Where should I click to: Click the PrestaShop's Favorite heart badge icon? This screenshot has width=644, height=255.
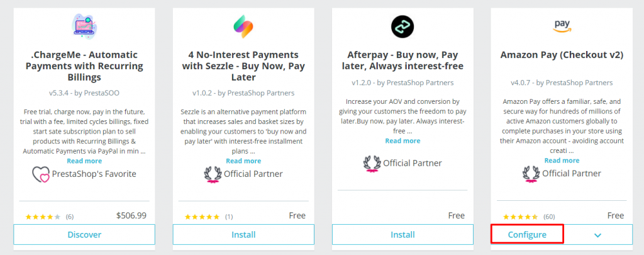[41, 174]
